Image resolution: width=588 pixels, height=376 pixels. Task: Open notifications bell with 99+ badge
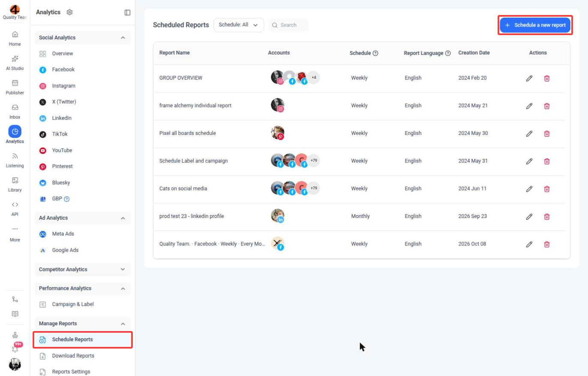(x=15, y=349)
